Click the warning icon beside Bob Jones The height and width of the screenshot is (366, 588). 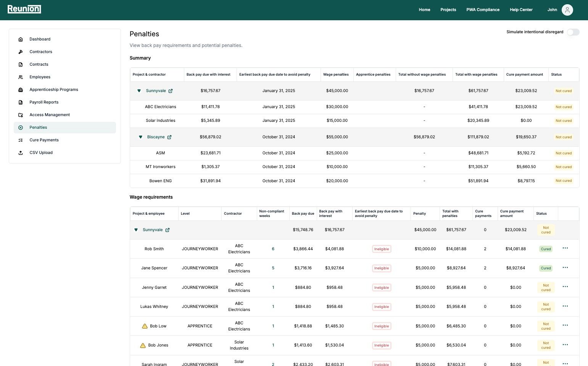pyautogui.click(x=143, y=345)
